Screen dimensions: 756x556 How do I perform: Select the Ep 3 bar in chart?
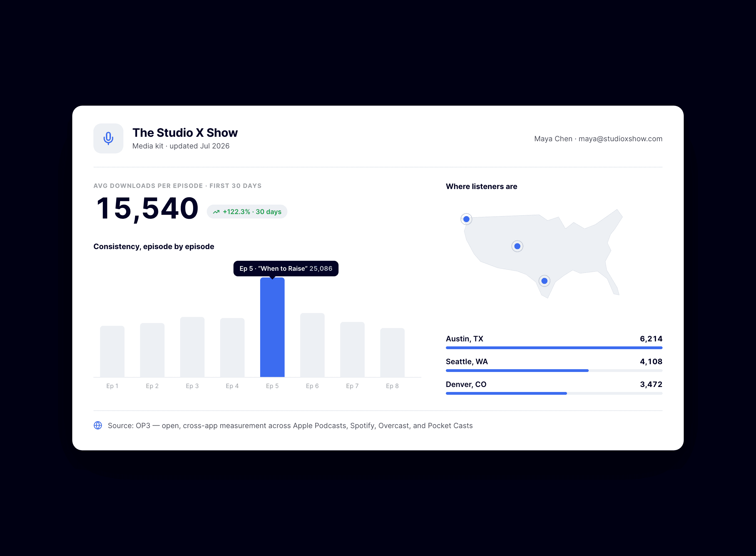(x=192, y=347)
